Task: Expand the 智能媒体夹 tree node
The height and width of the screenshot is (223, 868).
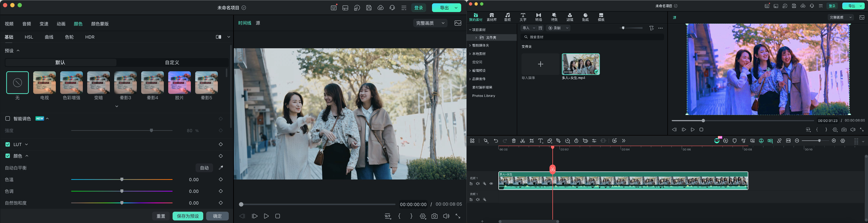Action: click(x=470, y=45)
